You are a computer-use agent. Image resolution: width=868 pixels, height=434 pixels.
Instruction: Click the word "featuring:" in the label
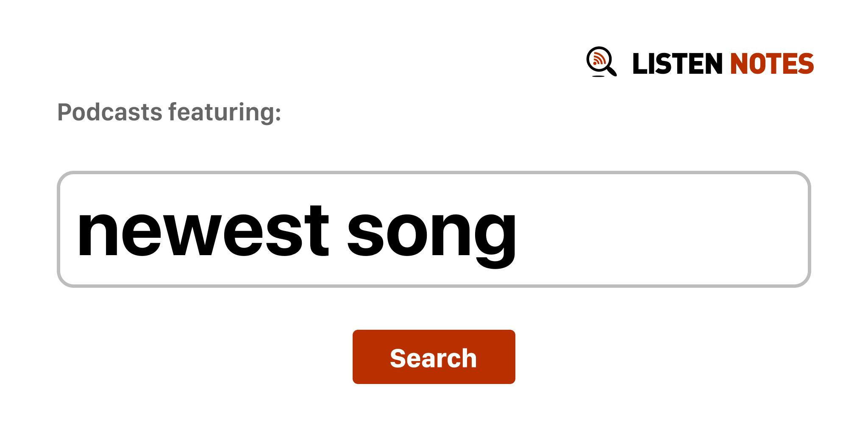click(225, 112)
